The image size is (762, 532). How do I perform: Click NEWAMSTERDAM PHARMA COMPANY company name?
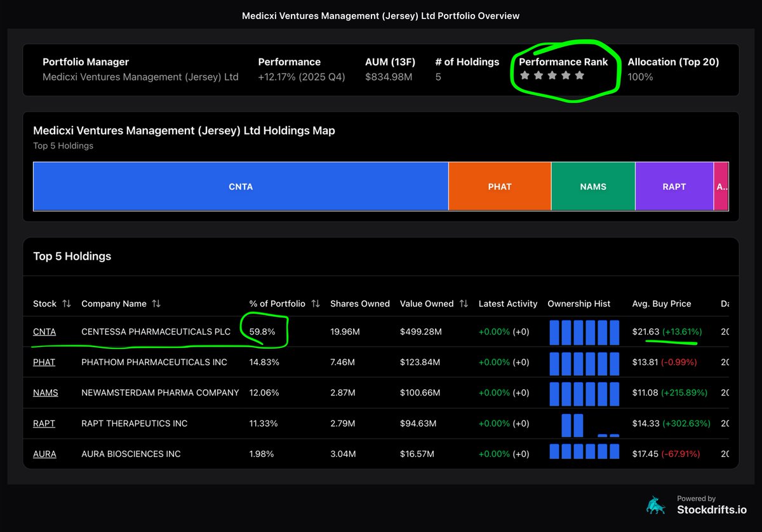coord(160,392)
